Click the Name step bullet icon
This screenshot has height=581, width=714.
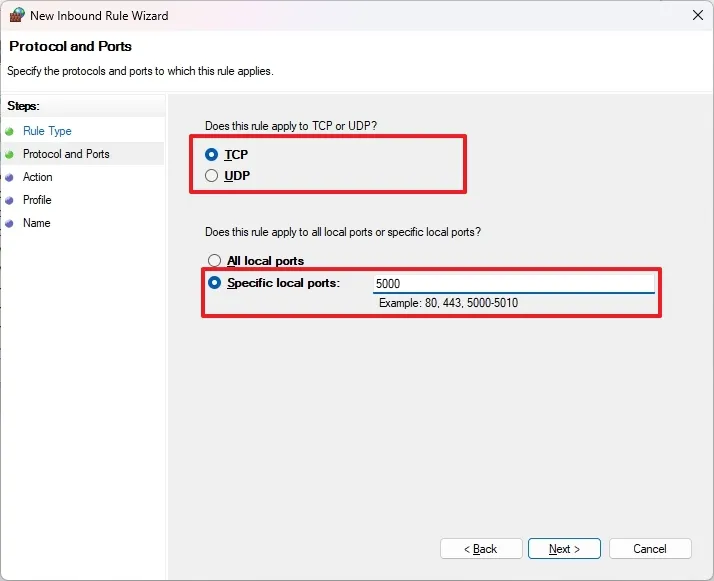[10, 223]
